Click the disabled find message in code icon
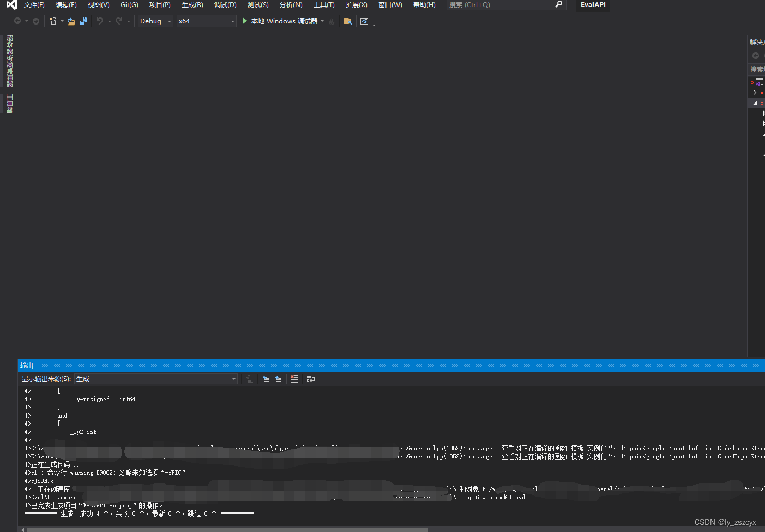 250,379
